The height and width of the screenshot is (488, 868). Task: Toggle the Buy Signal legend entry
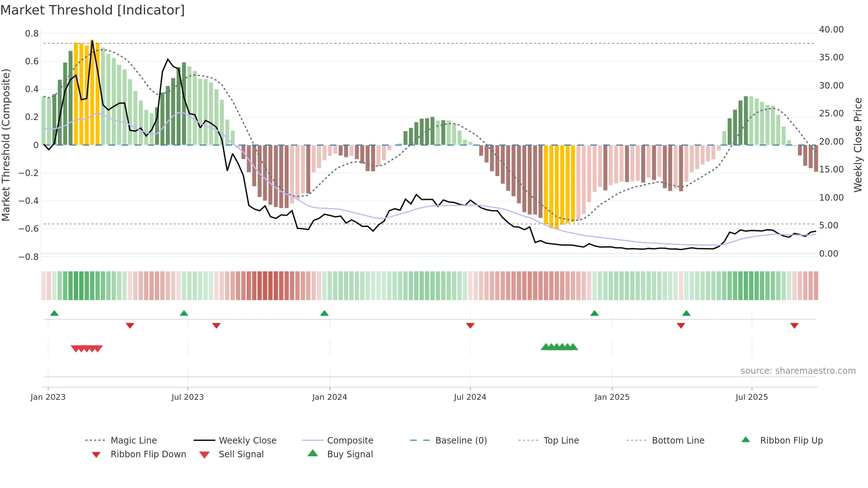click(x=340, y=454)
